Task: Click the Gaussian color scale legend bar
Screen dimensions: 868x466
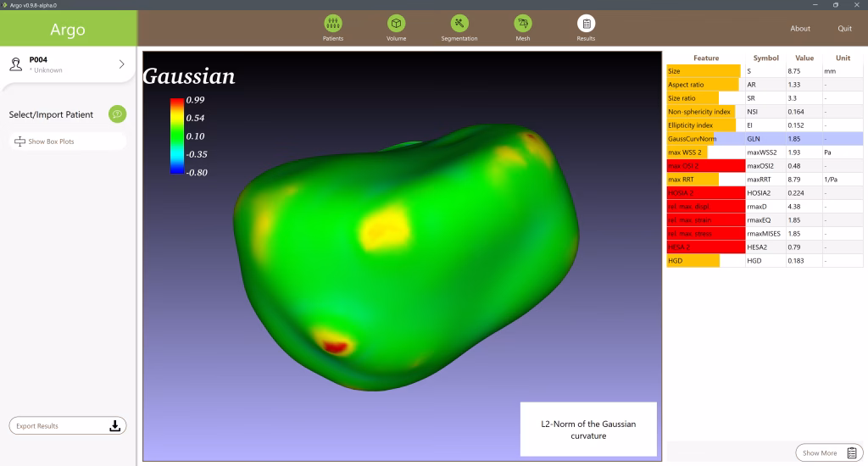Action: tap(176, 136)
